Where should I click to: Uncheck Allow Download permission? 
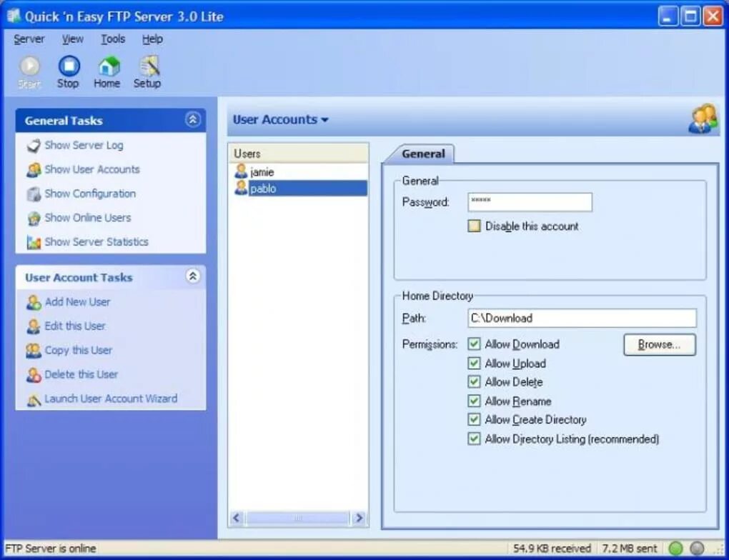coord(474,344)
